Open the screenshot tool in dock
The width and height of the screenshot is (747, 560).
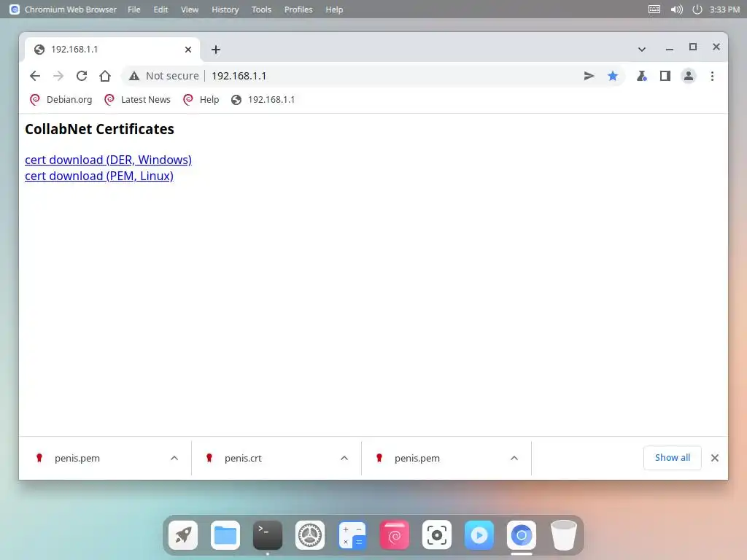pos(437,535)
